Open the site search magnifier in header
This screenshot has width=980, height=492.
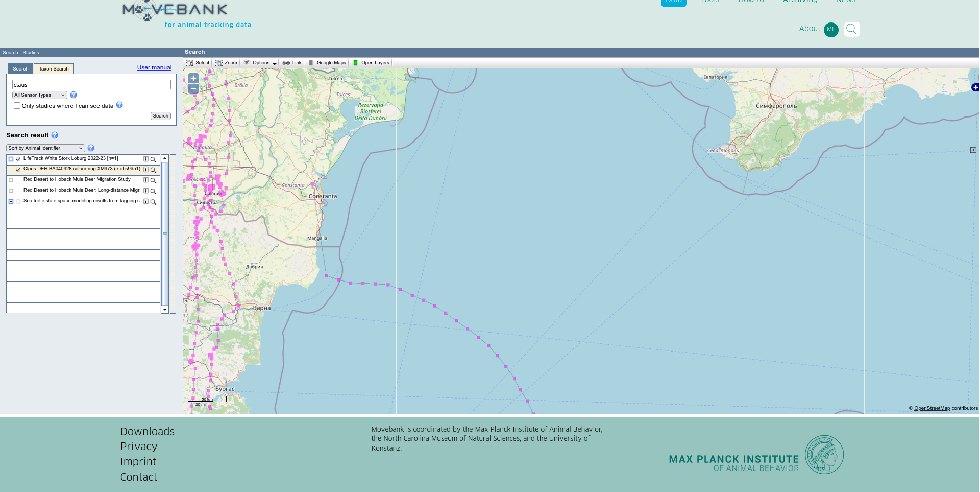pyautogui.click(x=851, y=29)
